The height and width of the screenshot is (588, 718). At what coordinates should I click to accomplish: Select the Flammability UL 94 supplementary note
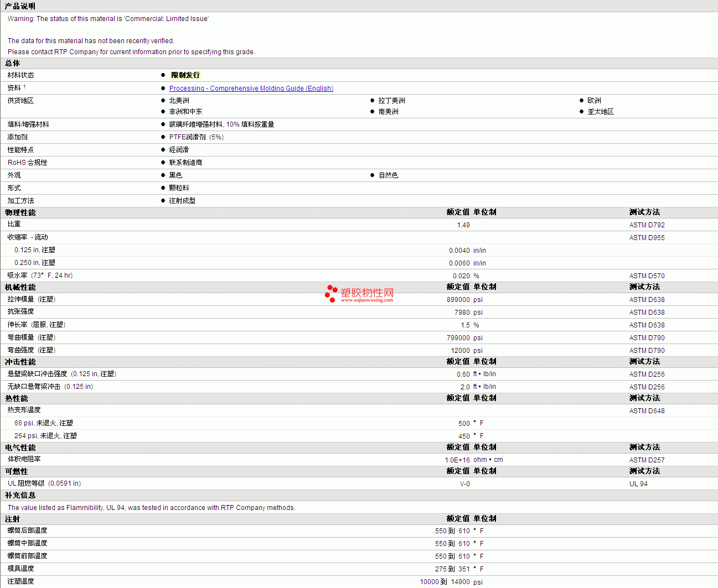click(x=152, y=508)
